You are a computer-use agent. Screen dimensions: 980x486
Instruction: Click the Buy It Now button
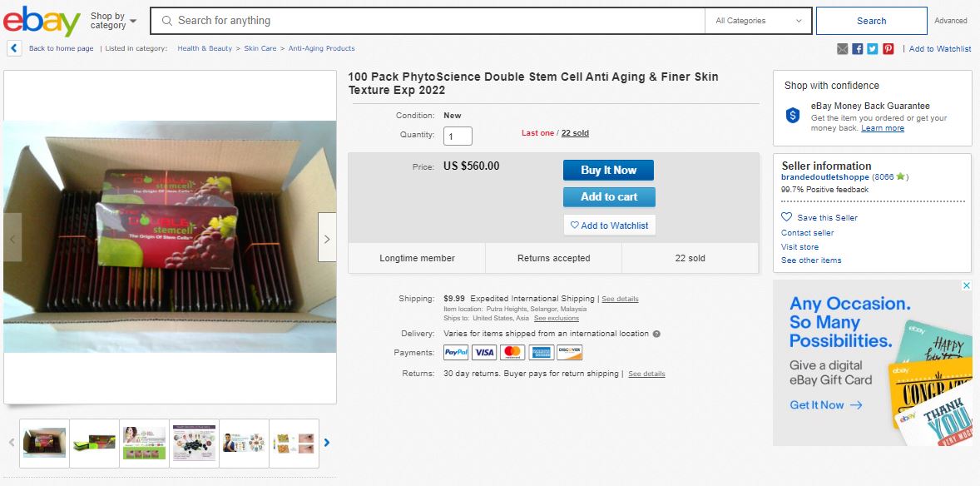(x=608, y=170)
